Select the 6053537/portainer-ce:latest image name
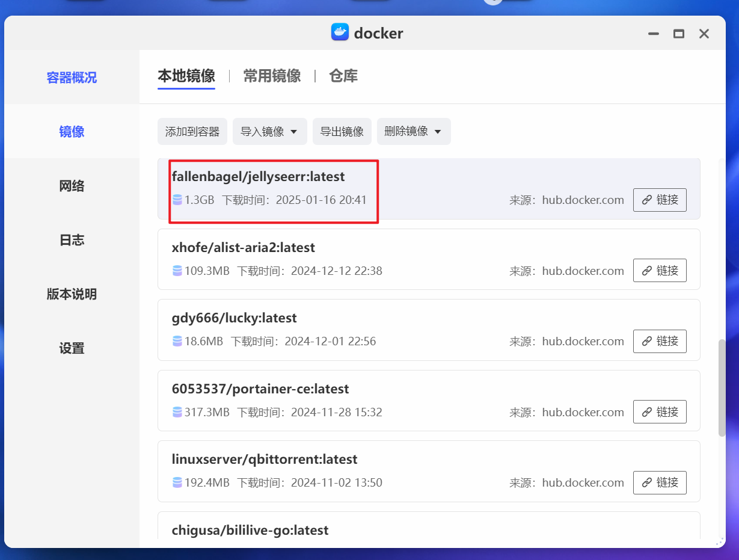The image size is (739, 560). tap(260, 389)
